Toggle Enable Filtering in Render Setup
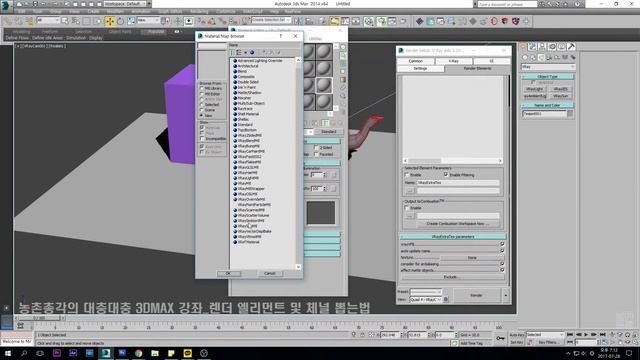Image resolution: width=640 pixels, height=360 pixels. click(x=446, y=175)
